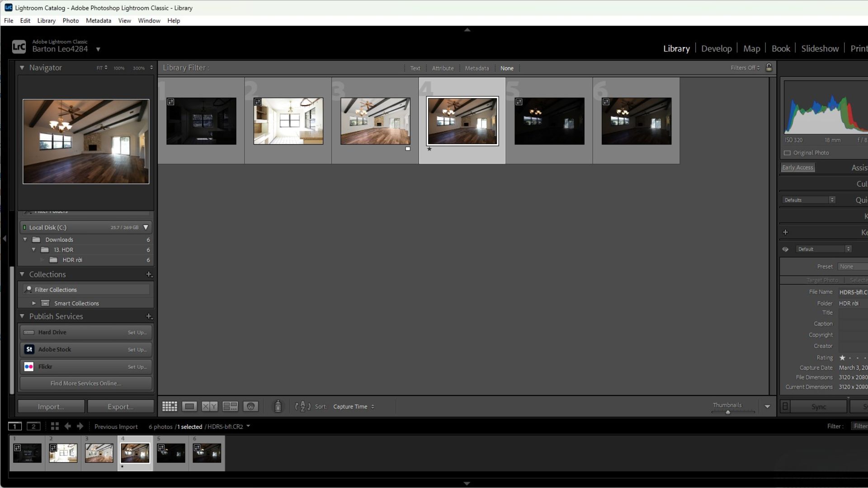Viewport: 868px width, 488px height.
Task: Click the Flickr service icon
Action: pyautogui.click(x=29, y=366)
